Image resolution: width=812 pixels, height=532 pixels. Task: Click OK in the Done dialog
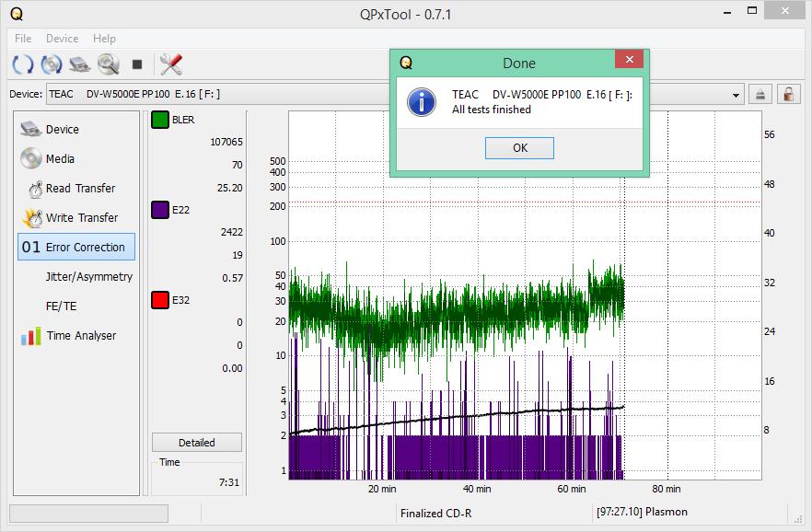(x=519, y=148)
